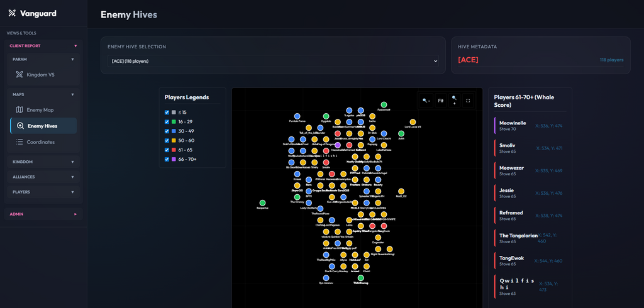644x308 pixels.
Task: Select Jessie in the whale score list
Action: [x=530, y=193]
